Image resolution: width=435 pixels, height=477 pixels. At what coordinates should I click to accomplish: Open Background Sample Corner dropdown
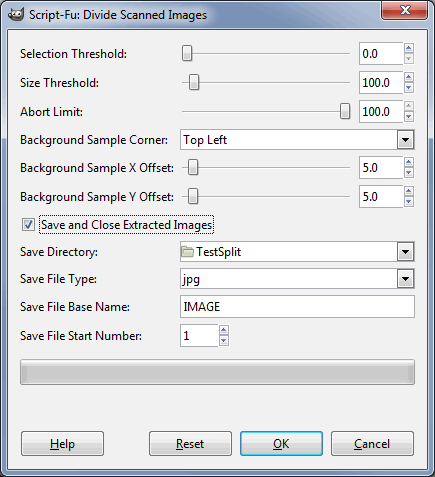[x=405, y=140]
